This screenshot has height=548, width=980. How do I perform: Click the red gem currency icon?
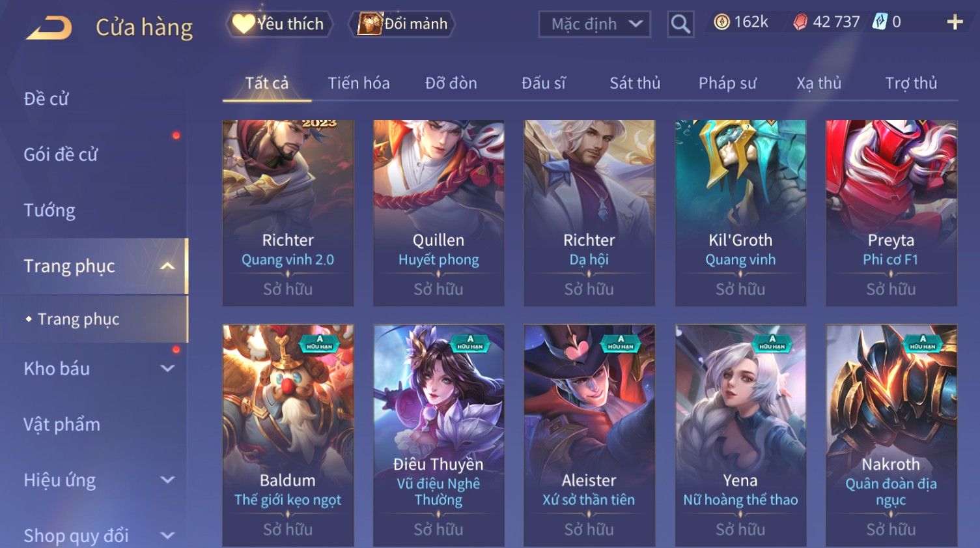800,22
